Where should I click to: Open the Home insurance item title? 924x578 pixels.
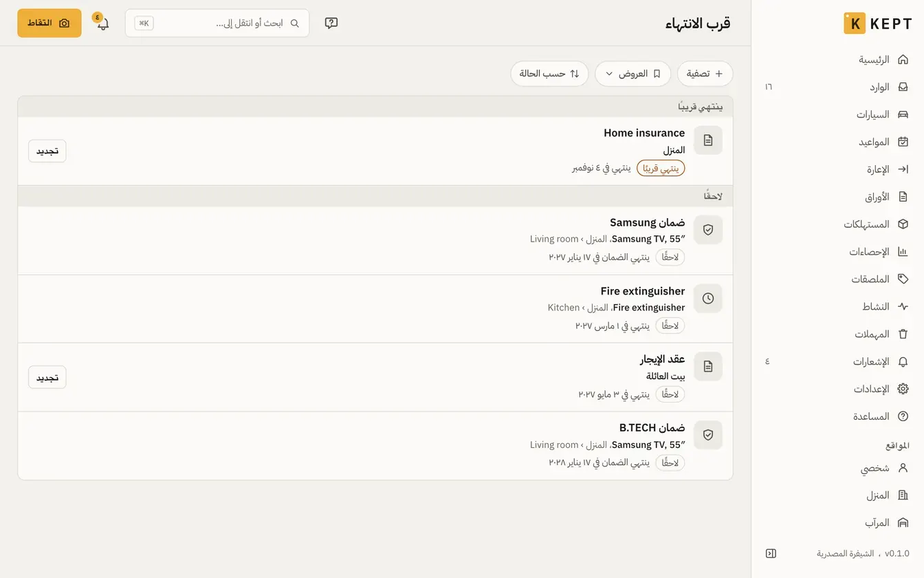click(644, 133)
